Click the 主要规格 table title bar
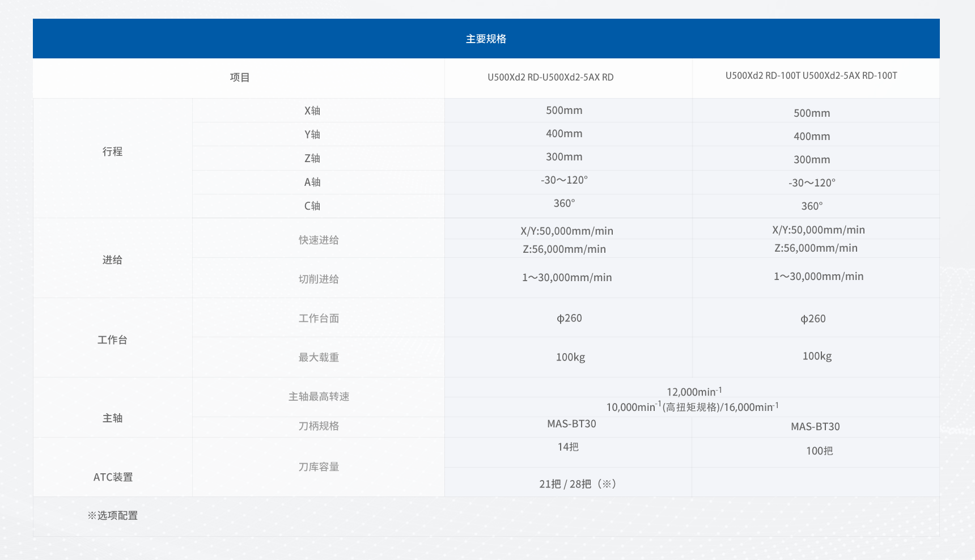Viewport: 975px width, 560px height. pyautogui.click(x=486, y=39)
